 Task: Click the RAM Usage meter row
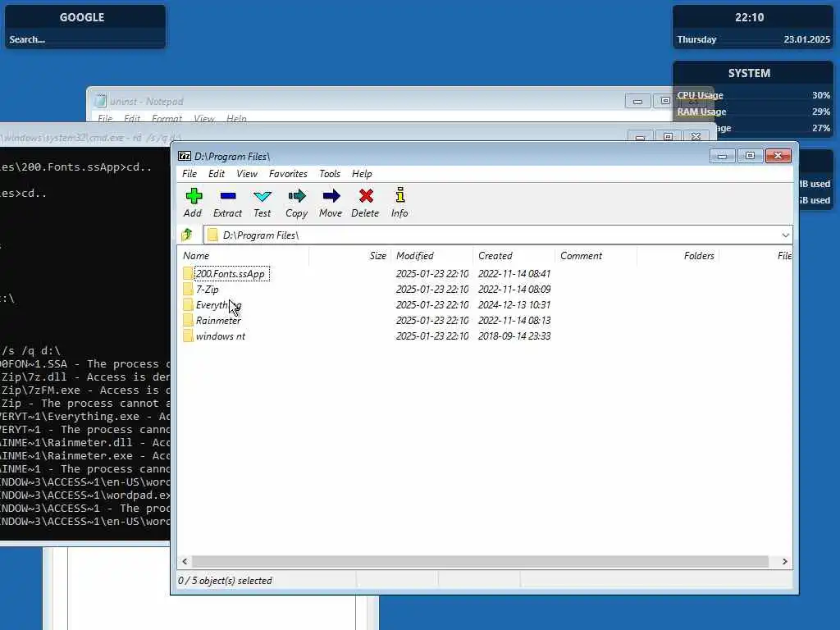[753, 112]
